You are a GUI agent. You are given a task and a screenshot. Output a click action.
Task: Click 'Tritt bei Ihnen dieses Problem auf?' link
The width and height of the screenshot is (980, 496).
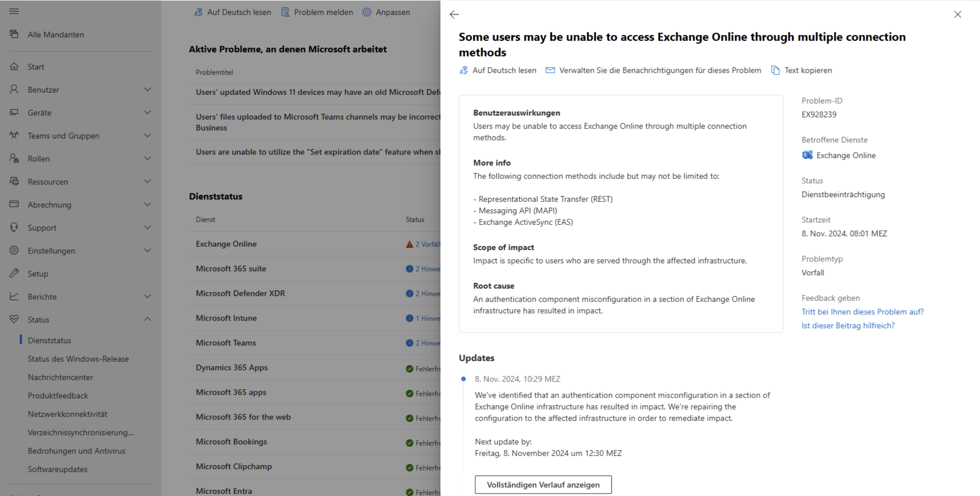click(862, 312)
